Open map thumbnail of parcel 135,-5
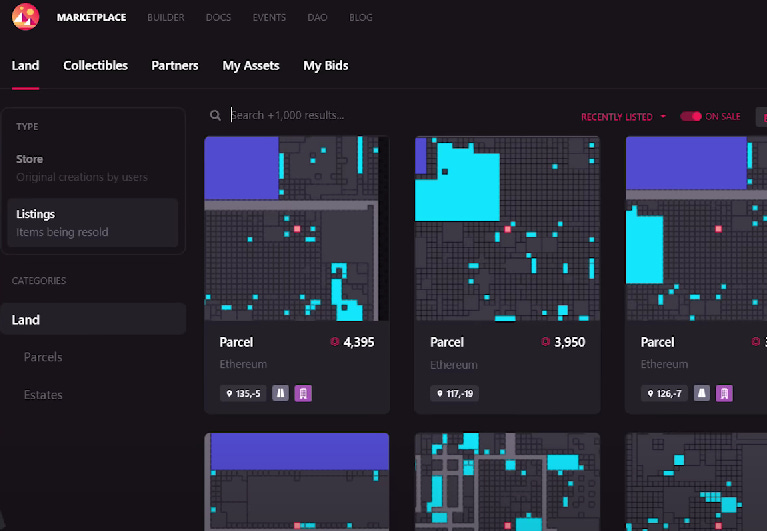The height and width of the screenshot is (531, 767). [297, 228]
